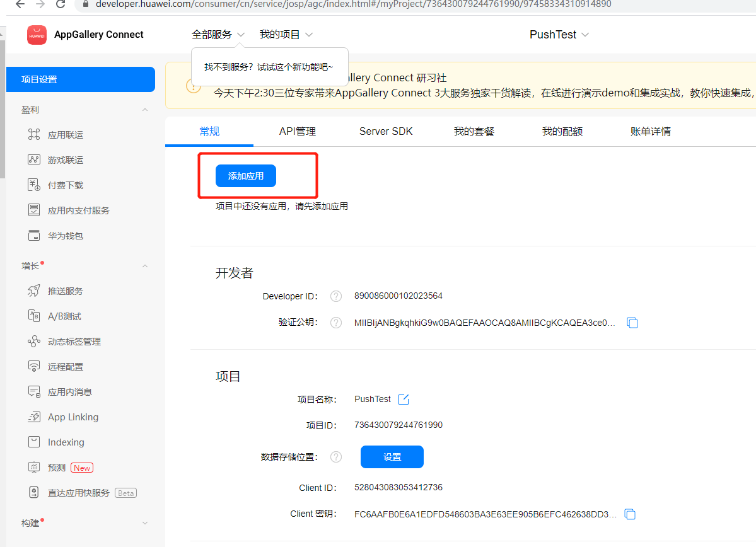Click the browser reload icon
The height and width of the screenshot is (547, 756).
61,4
